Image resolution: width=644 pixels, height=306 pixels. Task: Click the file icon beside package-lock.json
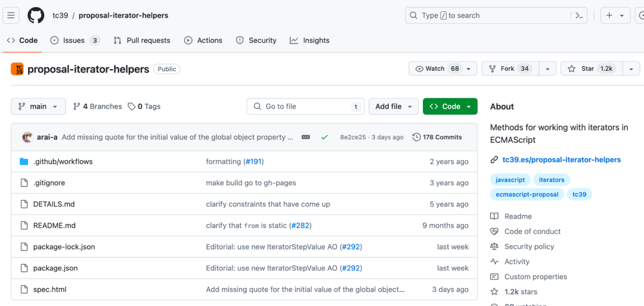(24, 247)
